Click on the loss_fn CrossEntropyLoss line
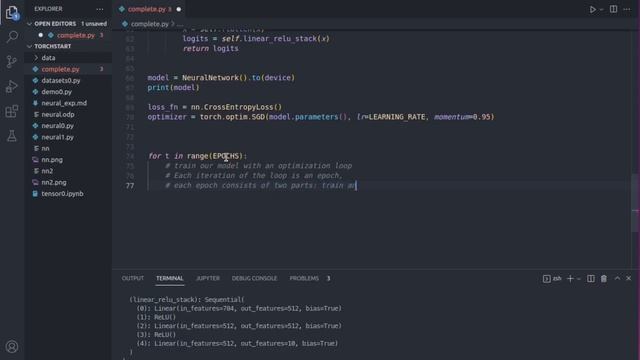The height and width of the screenshot is (360, 640). (215, 107)
